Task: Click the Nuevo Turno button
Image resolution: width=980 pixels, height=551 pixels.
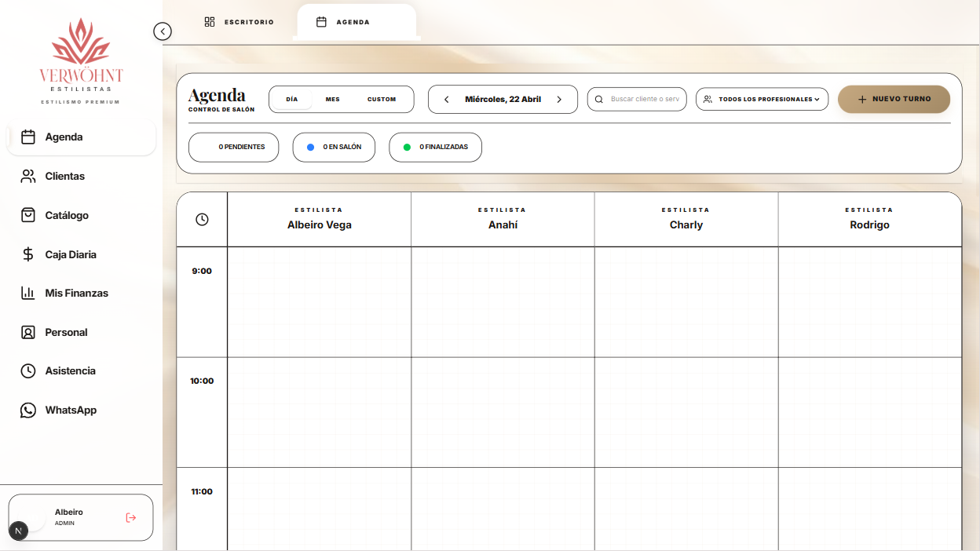Action: coord(894,100)
